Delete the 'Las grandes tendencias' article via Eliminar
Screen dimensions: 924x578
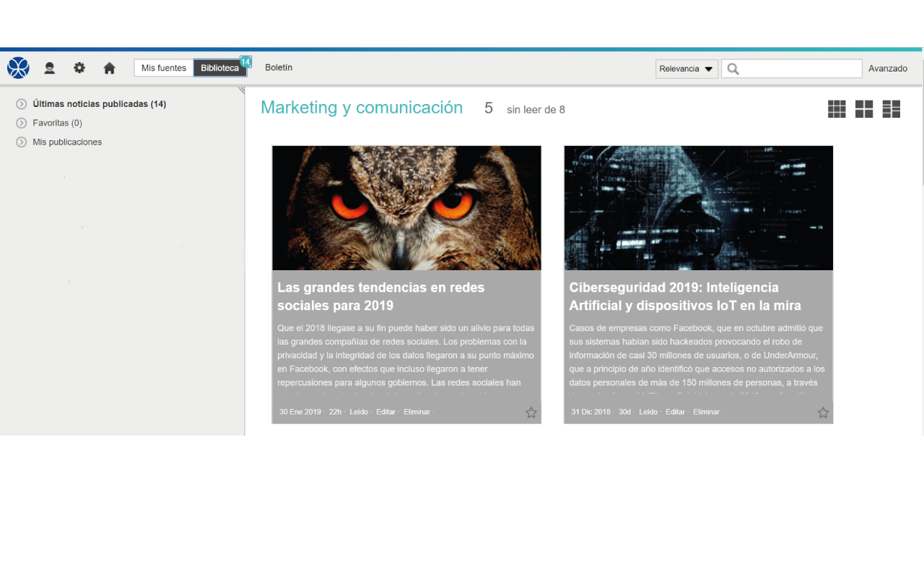pyautogui.click(x=417, y=412)
